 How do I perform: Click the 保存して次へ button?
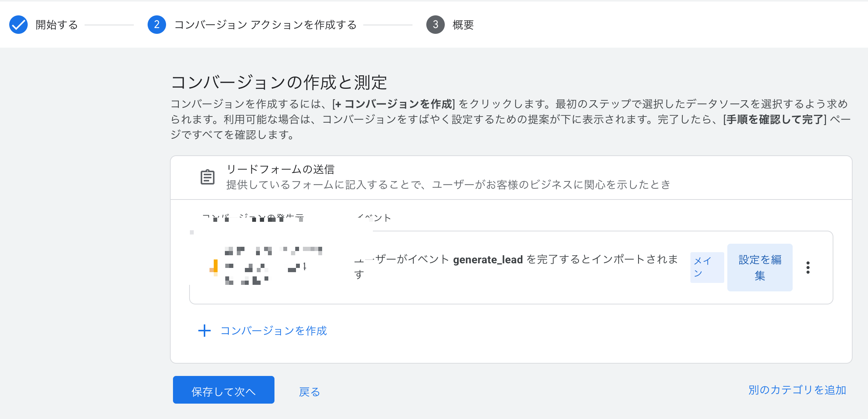[x=224, y=390]
